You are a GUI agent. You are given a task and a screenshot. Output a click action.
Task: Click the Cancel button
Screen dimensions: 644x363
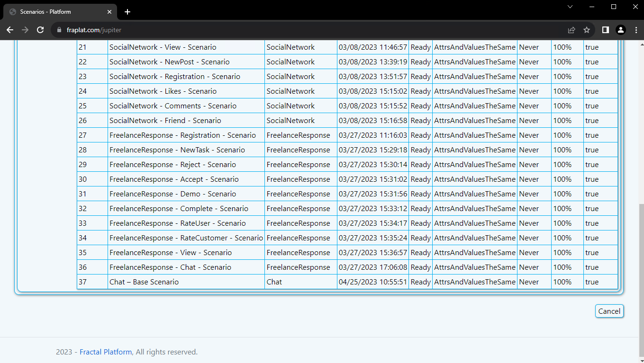tap(609, 311)
